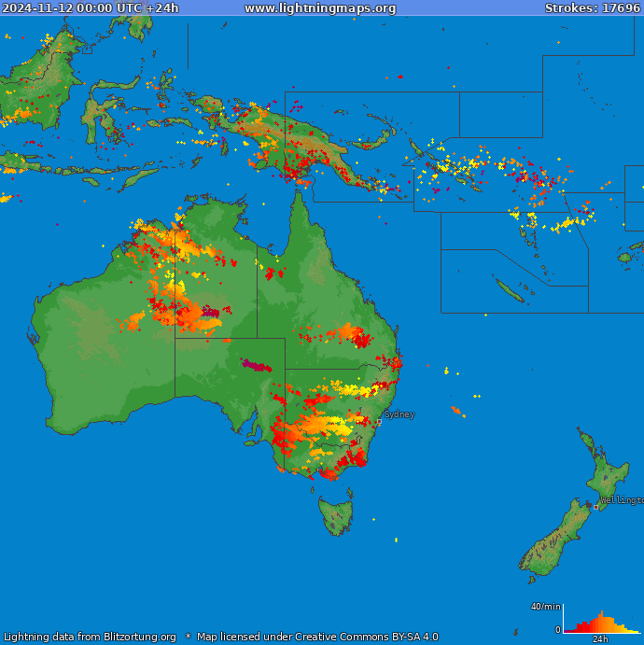Click the dark red lightning cluster in South Australia

(254, 365)
